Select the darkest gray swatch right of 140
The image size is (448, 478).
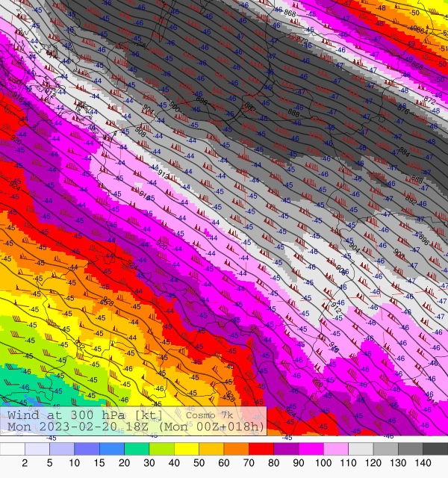point(435,449)
